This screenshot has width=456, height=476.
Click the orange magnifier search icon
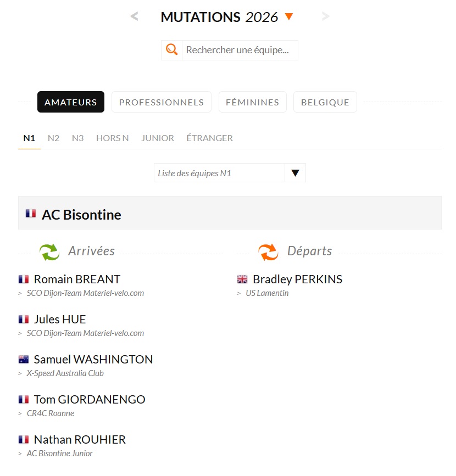[171, 50]
